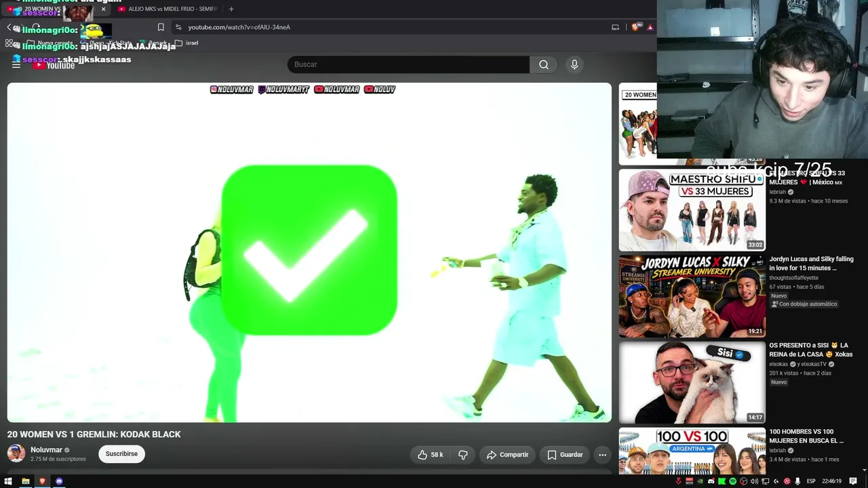Click the Brave browser taskbar icon
Screen dimensions: 868x488
click(42, 481)
